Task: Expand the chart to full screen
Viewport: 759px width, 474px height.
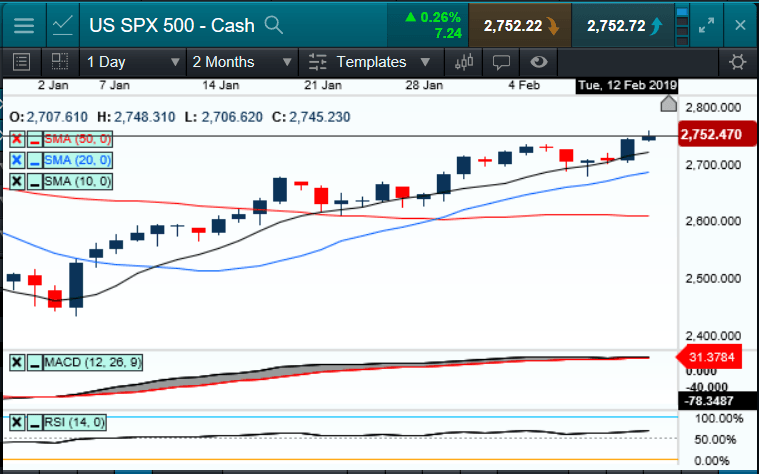Action: 707,25
